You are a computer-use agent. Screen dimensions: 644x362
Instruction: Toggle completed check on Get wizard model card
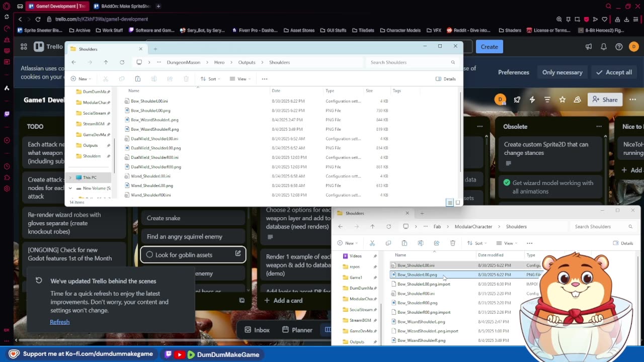pos(507,183)
